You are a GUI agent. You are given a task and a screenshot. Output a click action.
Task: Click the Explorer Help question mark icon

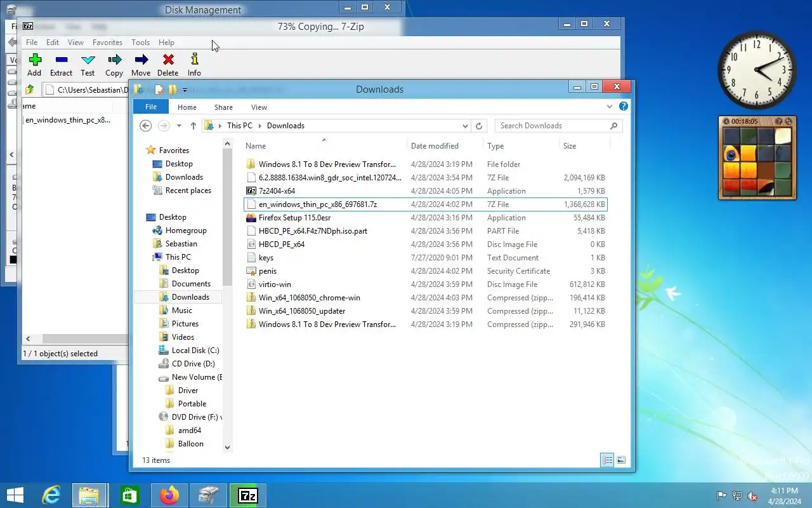[624, 107]
